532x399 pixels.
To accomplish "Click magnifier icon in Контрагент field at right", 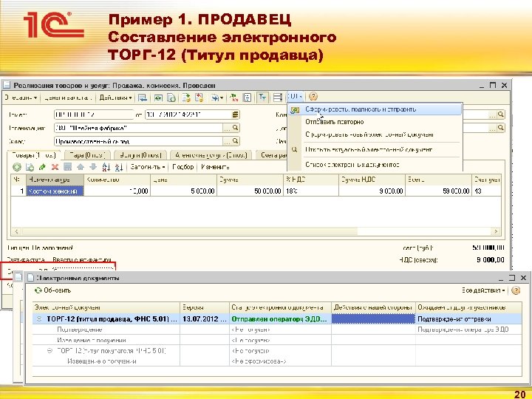I will click(x=501, y=115).
